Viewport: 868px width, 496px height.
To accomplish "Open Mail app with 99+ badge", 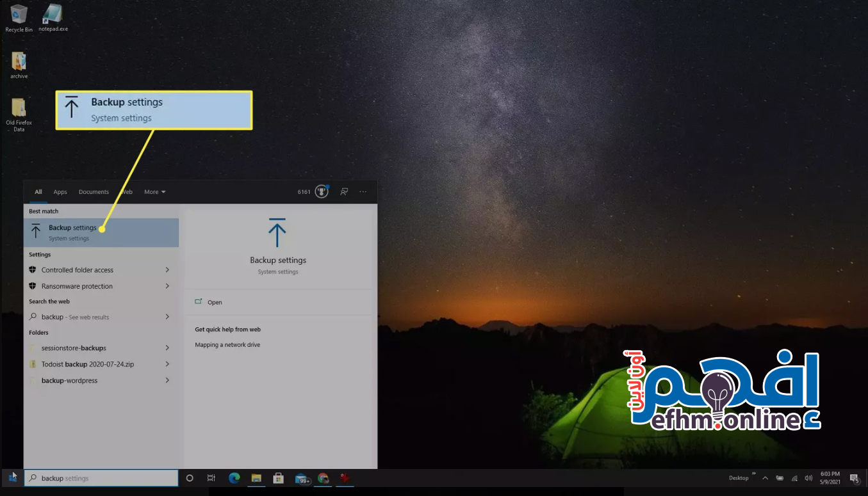I will tap(302, 479).
